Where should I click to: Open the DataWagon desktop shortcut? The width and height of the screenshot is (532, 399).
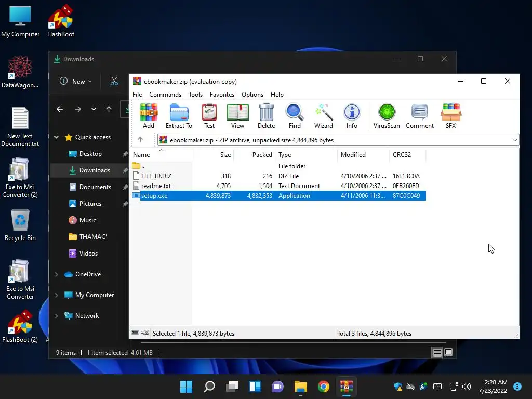20,72
